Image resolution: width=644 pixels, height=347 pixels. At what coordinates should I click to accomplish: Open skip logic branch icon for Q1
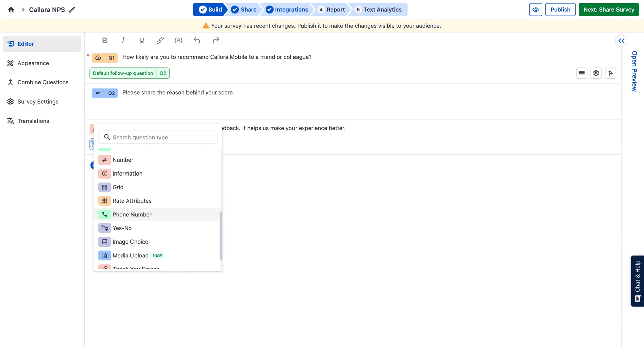(610, 73)
